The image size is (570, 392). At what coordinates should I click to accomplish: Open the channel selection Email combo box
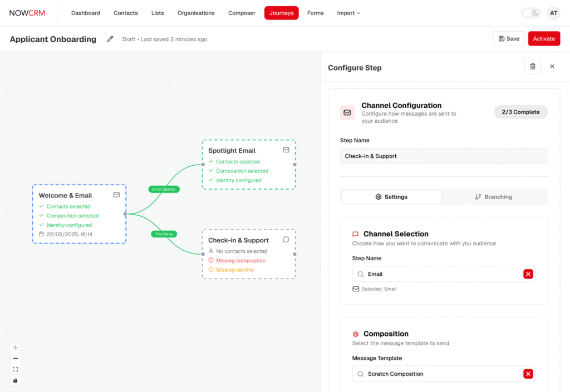437,274
